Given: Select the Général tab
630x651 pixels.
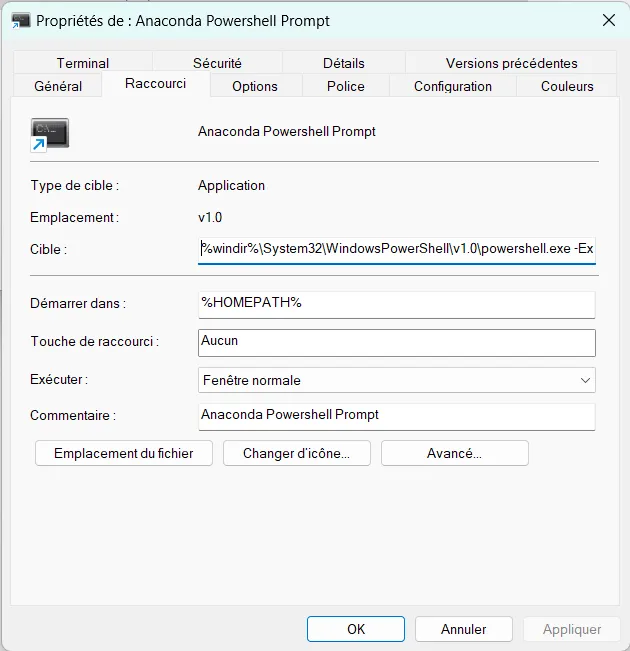Looking at the screenshot, I should pyautogui.click(x=58, y=86).
